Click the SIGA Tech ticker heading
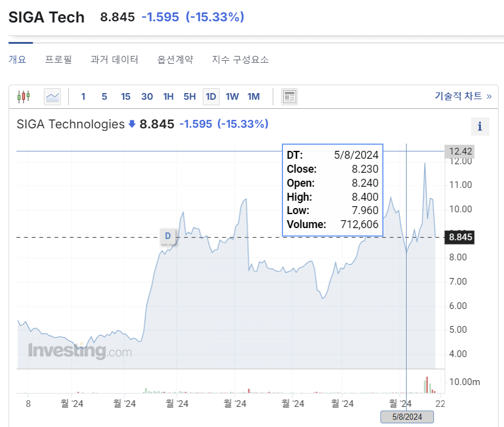Screen dimensions: 504x427 coord(46,17)
